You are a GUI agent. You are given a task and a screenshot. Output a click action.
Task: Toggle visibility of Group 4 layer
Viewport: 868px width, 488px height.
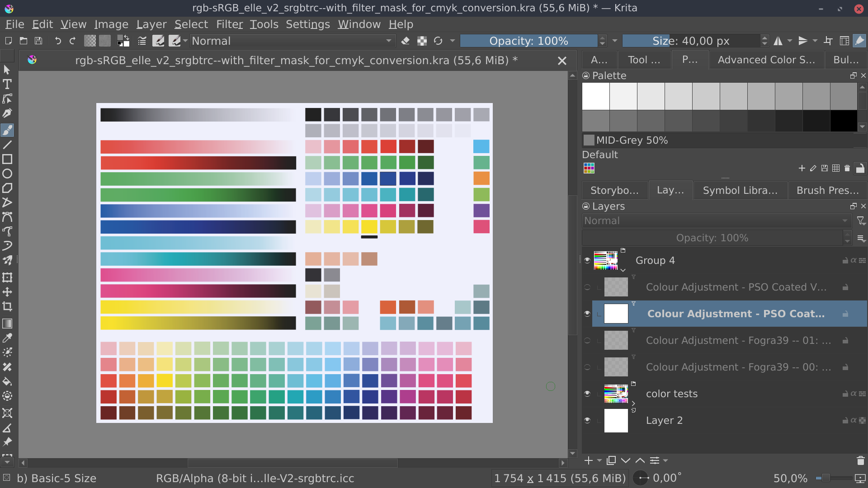pos(587,260)
